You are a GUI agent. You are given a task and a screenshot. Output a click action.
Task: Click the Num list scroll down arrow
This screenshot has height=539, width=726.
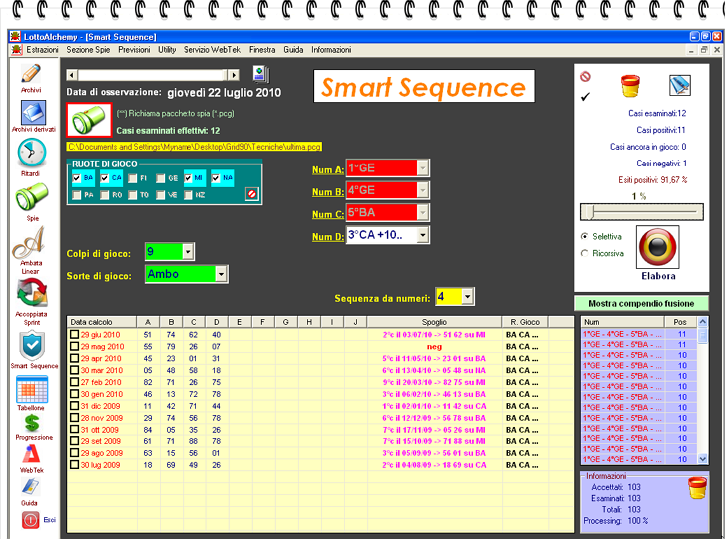tap(702, 459)
